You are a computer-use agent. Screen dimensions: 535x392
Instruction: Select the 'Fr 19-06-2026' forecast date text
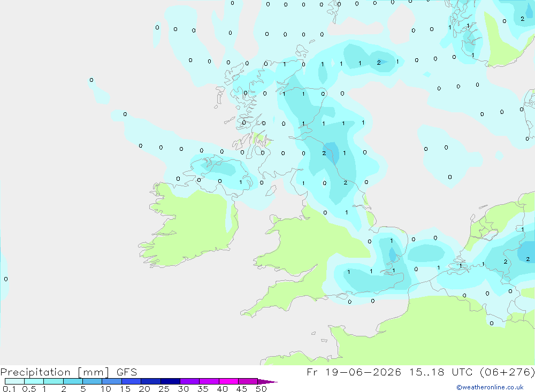click(x=354, y=372)
